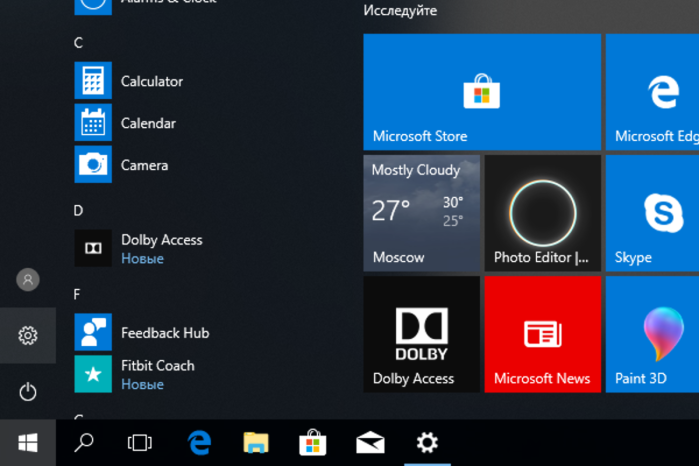The width and height of the screenshot is (699, 466).
Task: Launch Edge from the taskbar
Action: [199, 443]
